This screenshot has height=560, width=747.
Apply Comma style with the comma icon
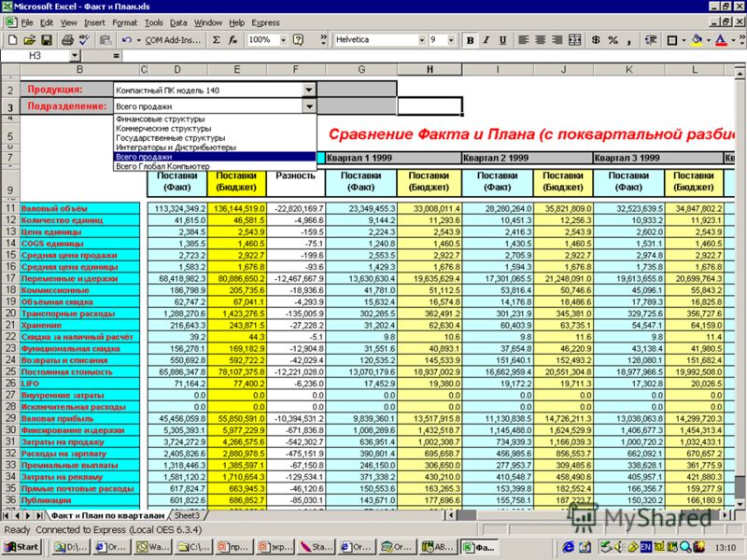coord(629,40)
